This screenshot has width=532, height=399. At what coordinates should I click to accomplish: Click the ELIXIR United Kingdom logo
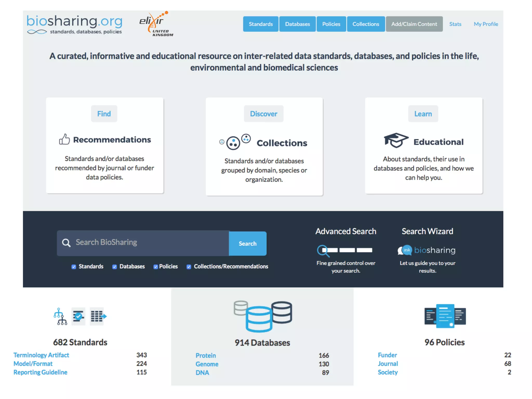click(x=156, y=24)
